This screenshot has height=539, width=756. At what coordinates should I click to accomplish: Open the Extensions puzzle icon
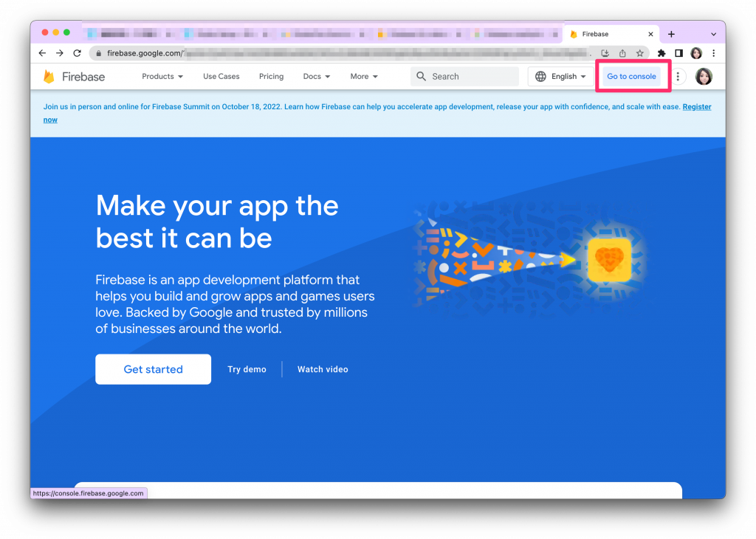(x=661, y=53)
